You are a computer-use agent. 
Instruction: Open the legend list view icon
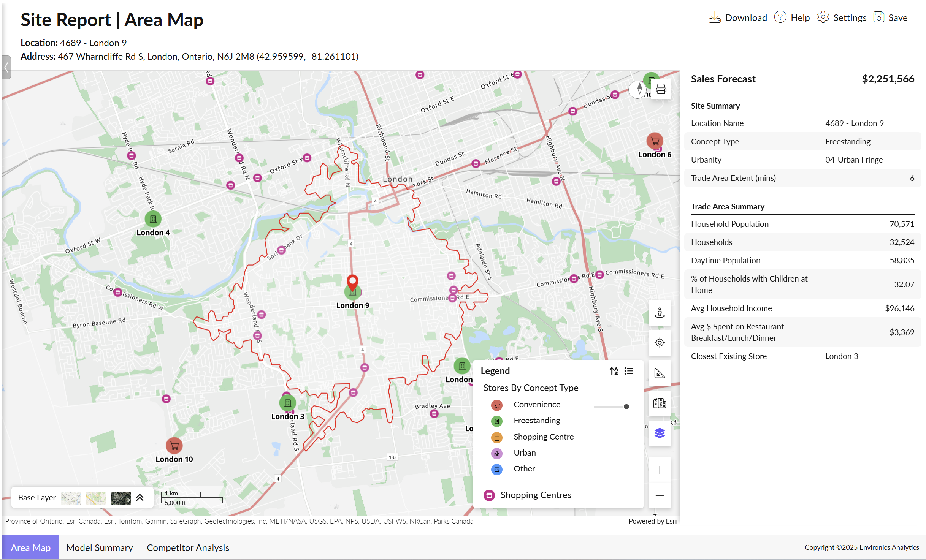click(629, 371)
